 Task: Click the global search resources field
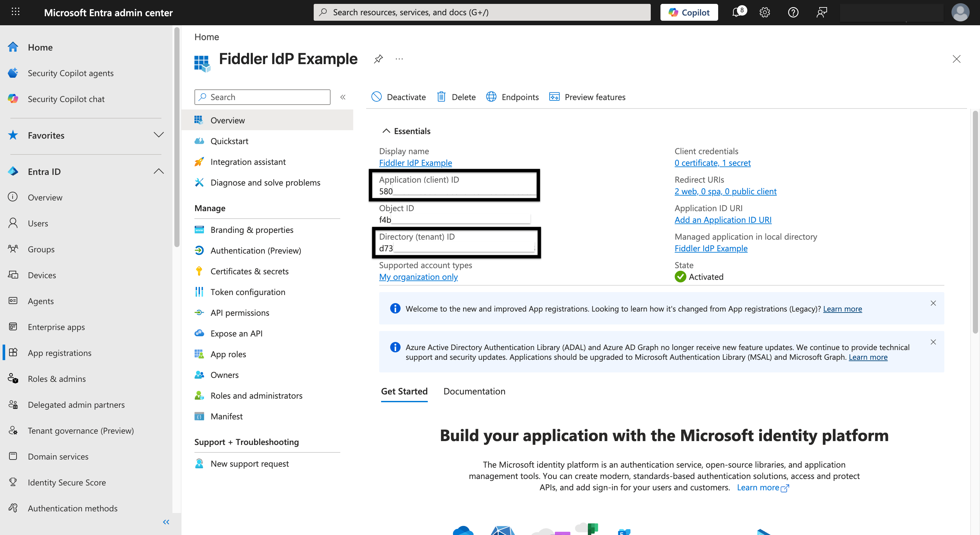click(x=482, y=12)
